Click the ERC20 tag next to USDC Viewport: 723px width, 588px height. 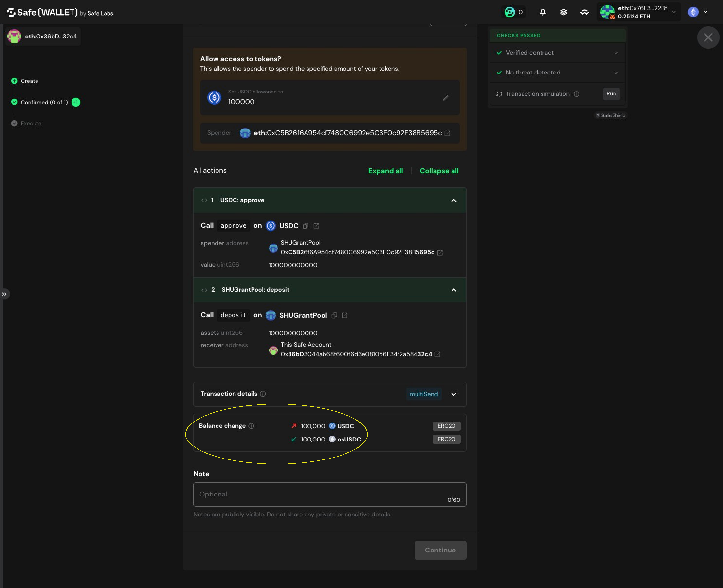446,426
